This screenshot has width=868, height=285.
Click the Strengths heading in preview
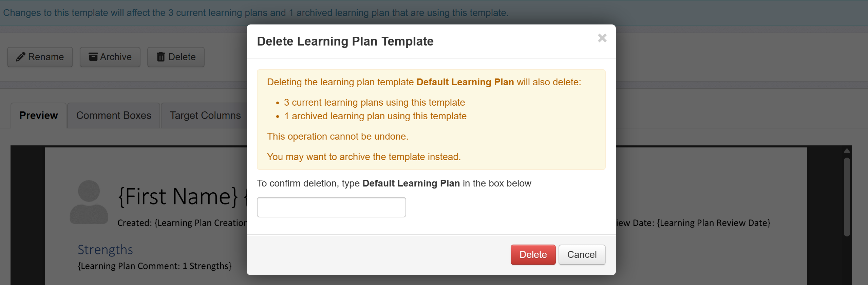pyautogui.click(x=105, y=250)
